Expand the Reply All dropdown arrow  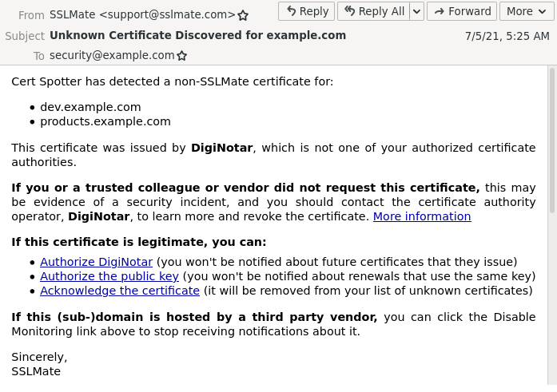[416, 11]
